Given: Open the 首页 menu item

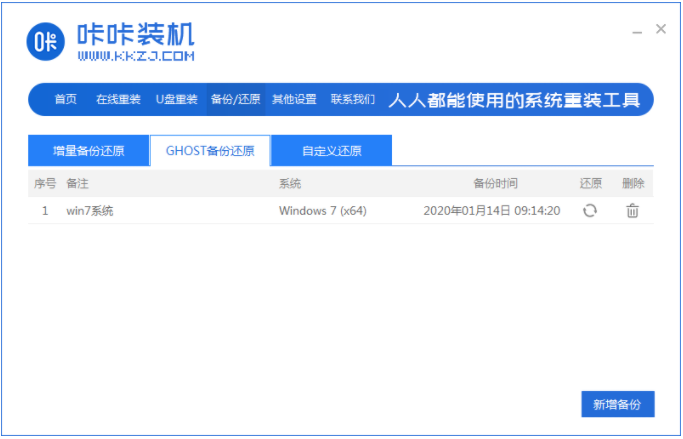Looking at the screenshot, I should [65, 99].
